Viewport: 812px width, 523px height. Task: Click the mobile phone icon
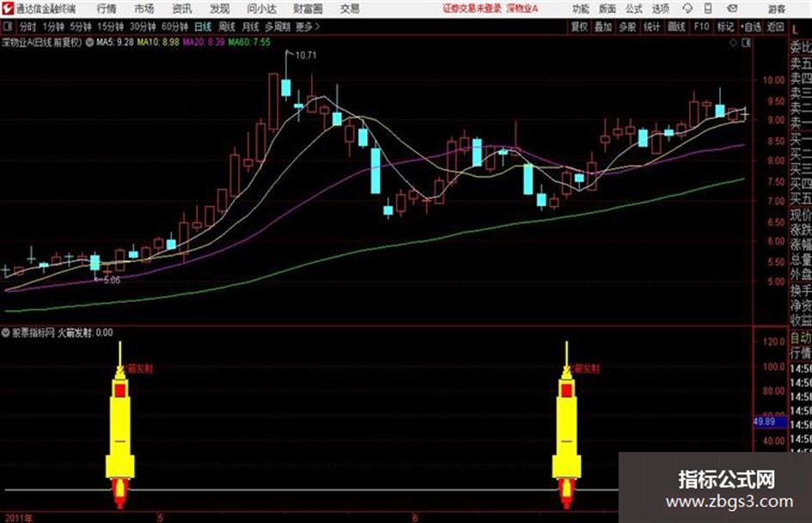[708, 9]
